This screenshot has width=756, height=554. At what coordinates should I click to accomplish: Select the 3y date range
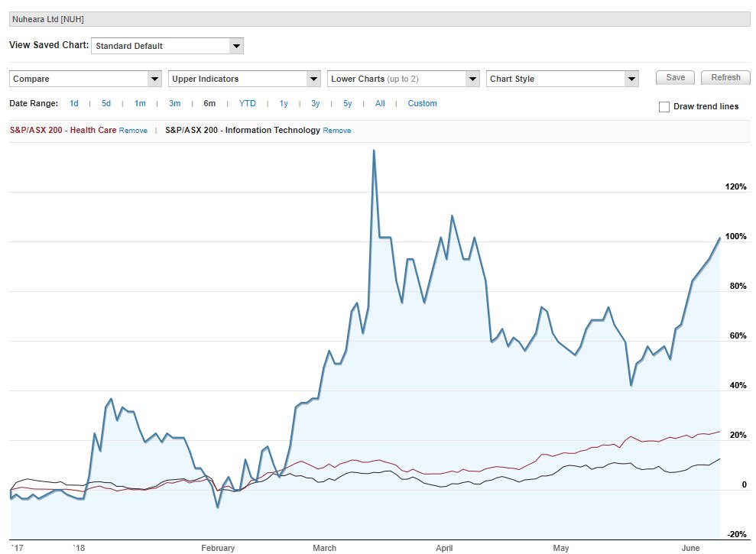[316, 103]
